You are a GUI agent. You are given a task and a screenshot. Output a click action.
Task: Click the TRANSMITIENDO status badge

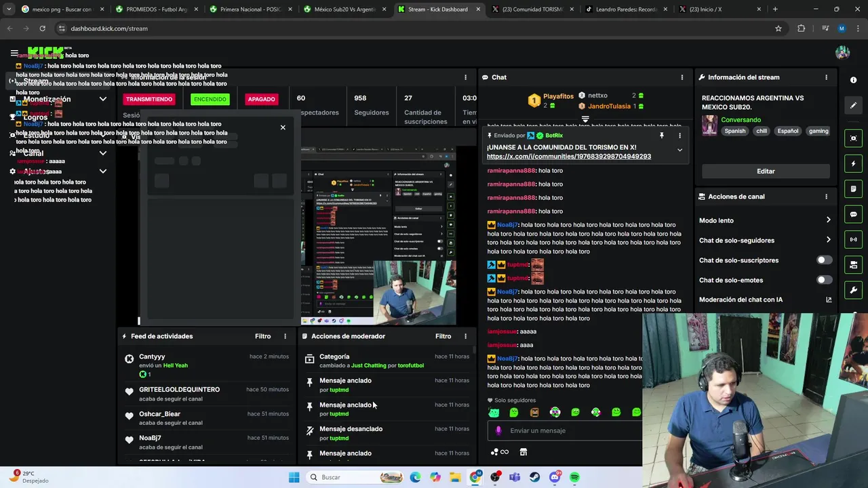149,99
